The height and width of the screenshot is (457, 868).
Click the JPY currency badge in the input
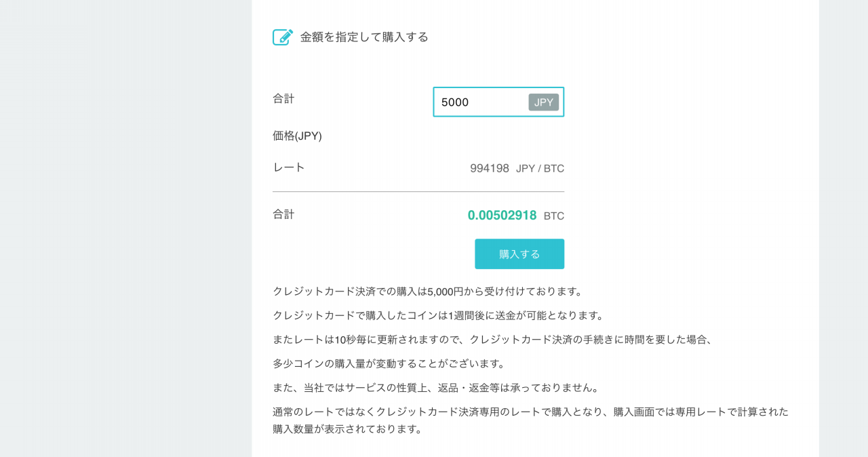tap(544, 102)
